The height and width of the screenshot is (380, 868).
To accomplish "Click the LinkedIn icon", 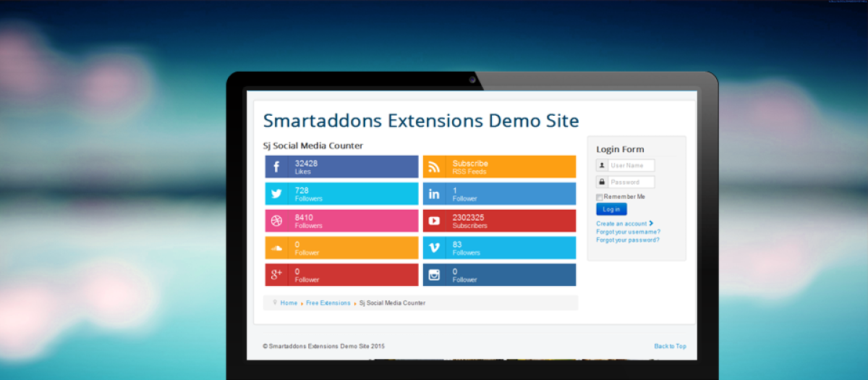I will [x=434, y=194].
